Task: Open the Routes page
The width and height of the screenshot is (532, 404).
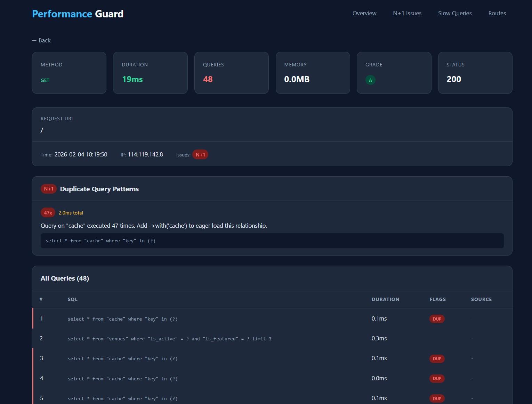Action: coord(497,13)
